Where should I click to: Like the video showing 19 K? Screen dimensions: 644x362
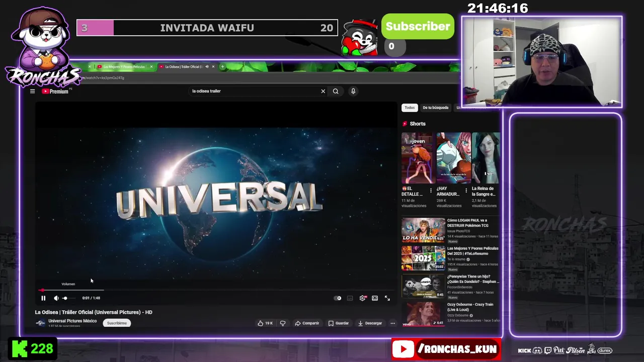pos(265,323)
